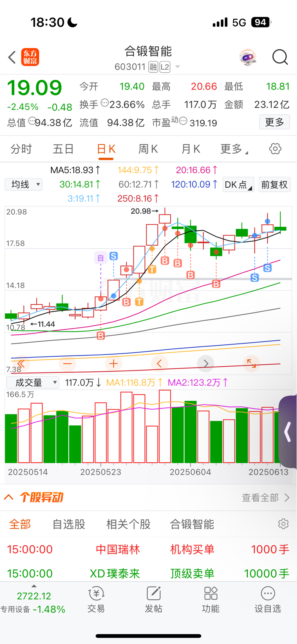The height and width of the screenshot is (644, 297).
Task: Tap the MA2:123.2万 volume label
Action: (198, 383)
